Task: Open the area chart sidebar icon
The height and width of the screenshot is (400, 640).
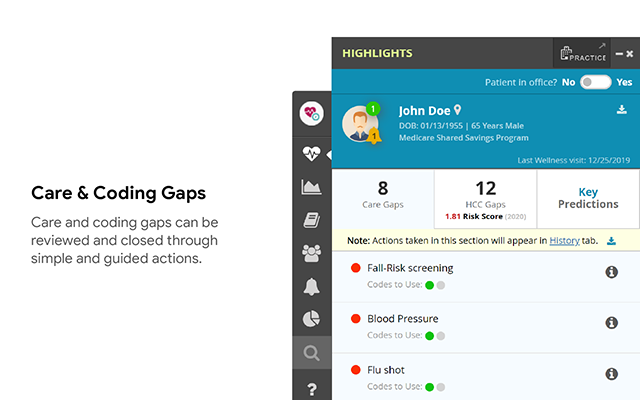Action: pyautogui.click(x=311, y=187)
